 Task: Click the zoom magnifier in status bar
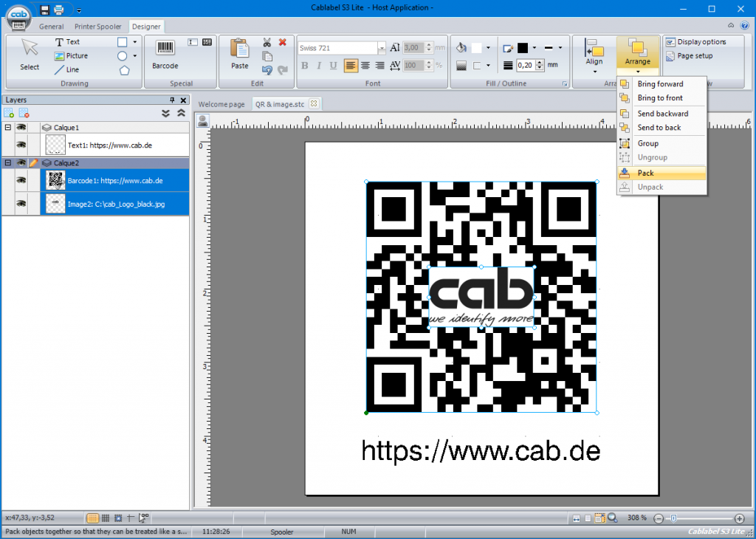[612, 518]
